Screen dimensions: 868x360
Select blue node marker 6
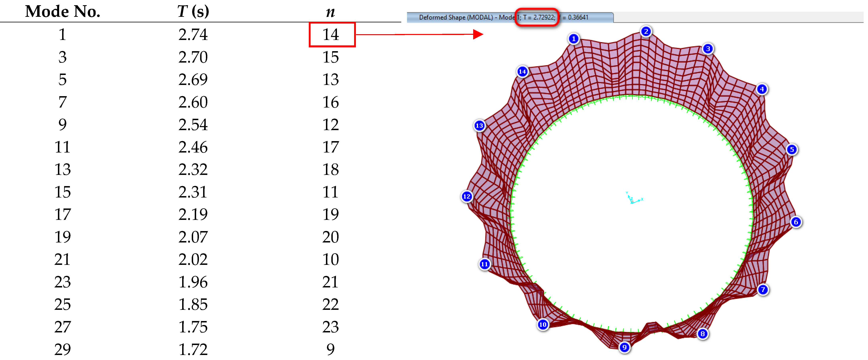pyautogui.click(x=796, y=222)
